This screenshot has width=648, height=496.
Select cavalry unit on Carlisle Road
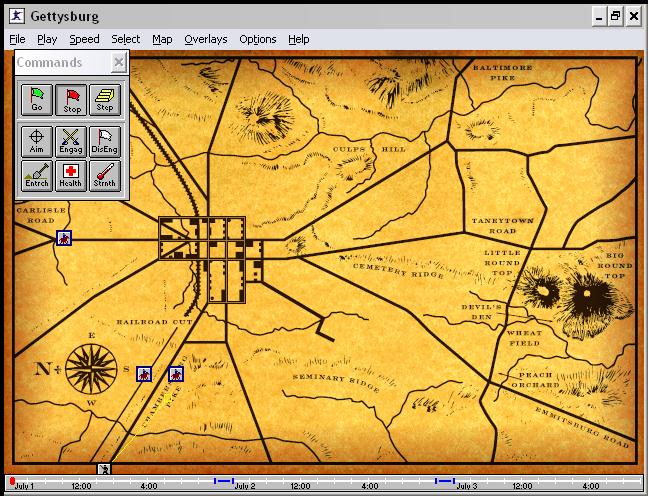pos(64,238)
